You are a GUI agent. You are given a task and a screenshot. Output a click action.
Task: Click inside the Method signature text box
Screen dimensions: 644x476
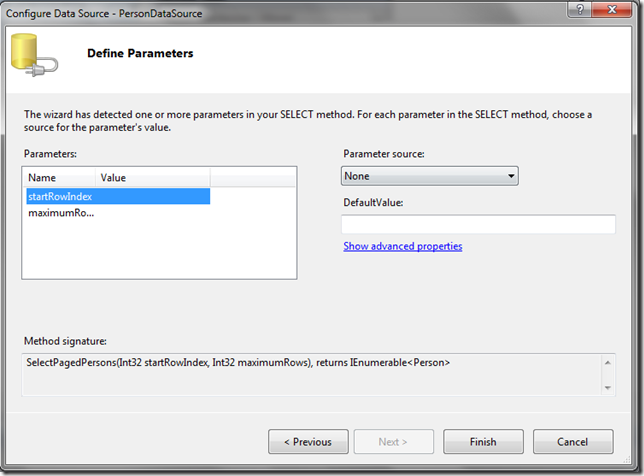tap(312, 375)
